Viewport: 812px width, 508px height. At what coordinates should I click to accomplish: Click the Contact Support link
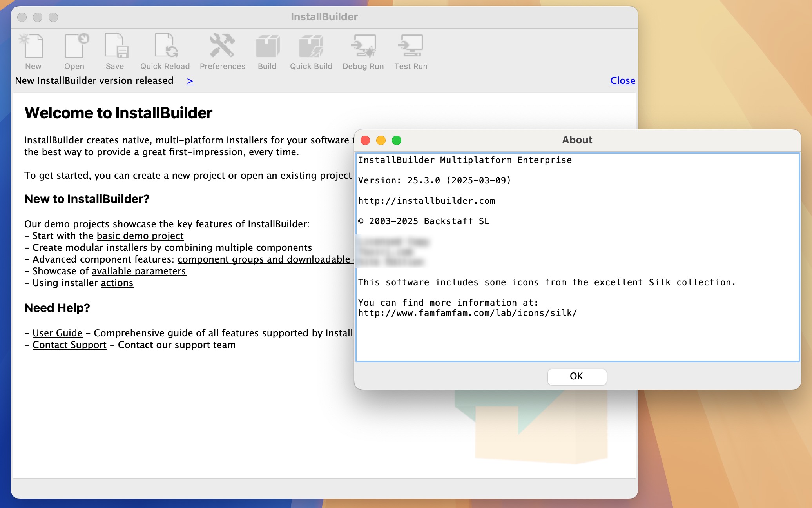[x=70, y=345]
